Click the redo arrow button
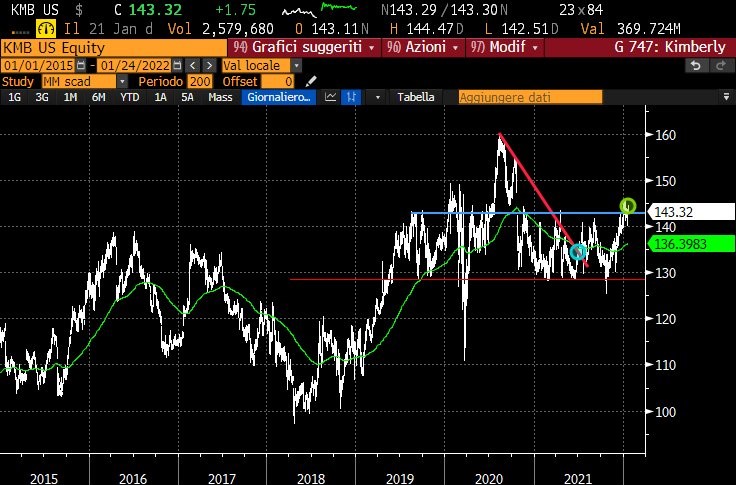 pos(721,65)
